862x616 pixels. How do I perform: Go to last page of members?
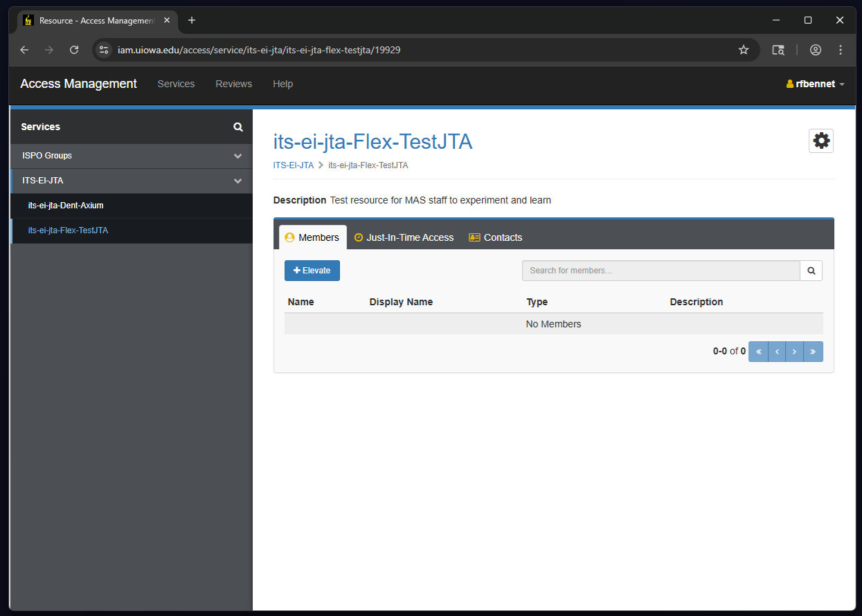813,352
